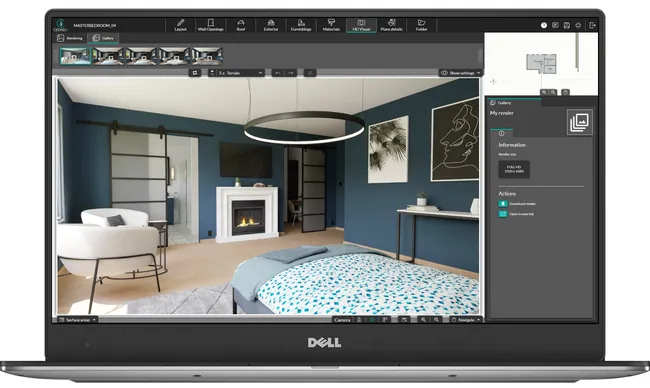Open the Furnishings step
Image resolution: width=650 pixels, height=388 pixels.
[301, 25]
